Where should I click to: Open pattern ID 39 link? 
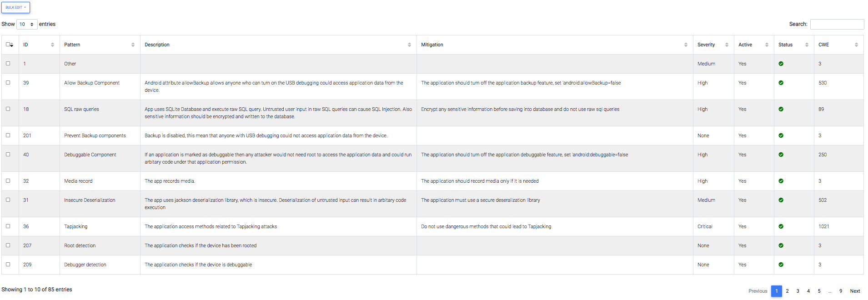pyautogui.click(x=26, y=83)
